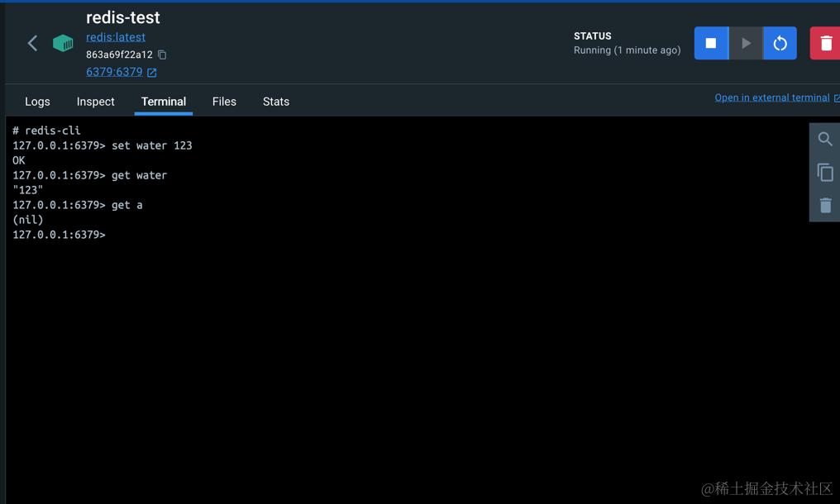Open the Files tab
840x504 pixels.
pyautogui.click(x=224, y=102)
